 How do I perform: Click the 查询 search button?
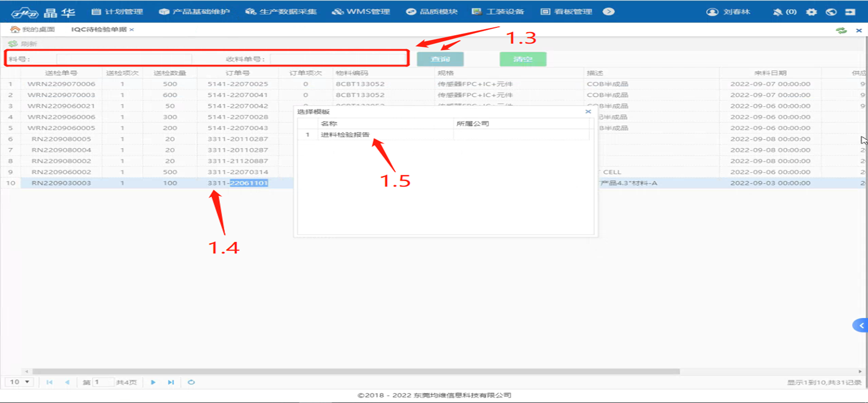pyautogui.click(x=440, y=59)
